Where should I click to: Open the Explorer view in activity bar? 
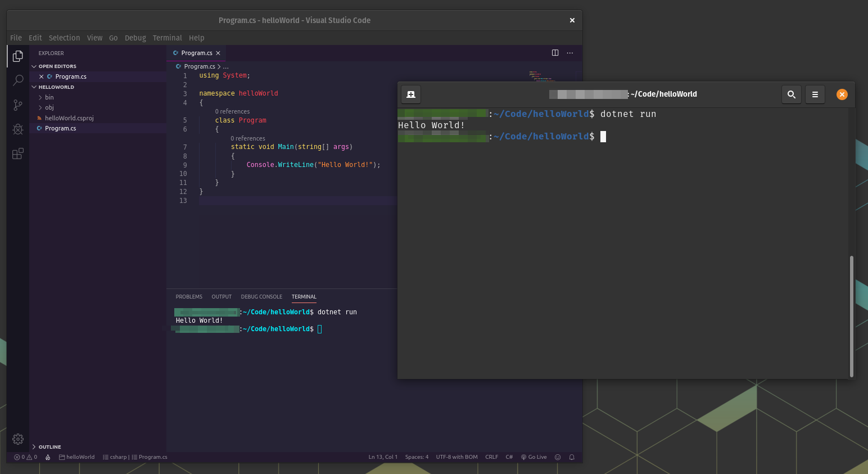[18, 56]
